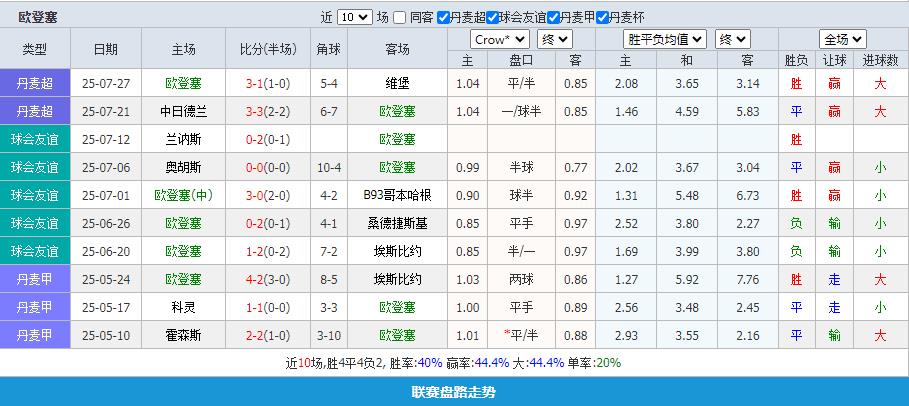The image size is (909, 406).
Task: Open the 中日德兰 team link
Action: click(x=184, y=111)
